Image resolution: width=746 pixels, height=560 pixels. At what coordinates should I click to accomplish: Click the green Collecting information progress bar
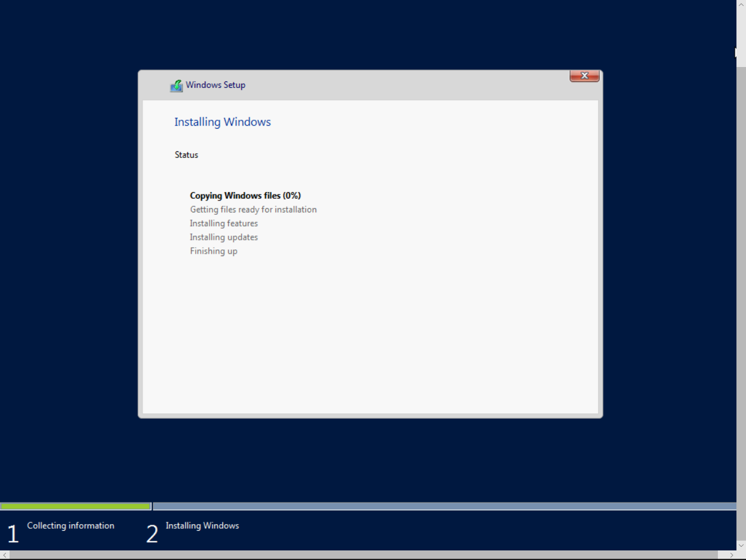tap(75, 506)
